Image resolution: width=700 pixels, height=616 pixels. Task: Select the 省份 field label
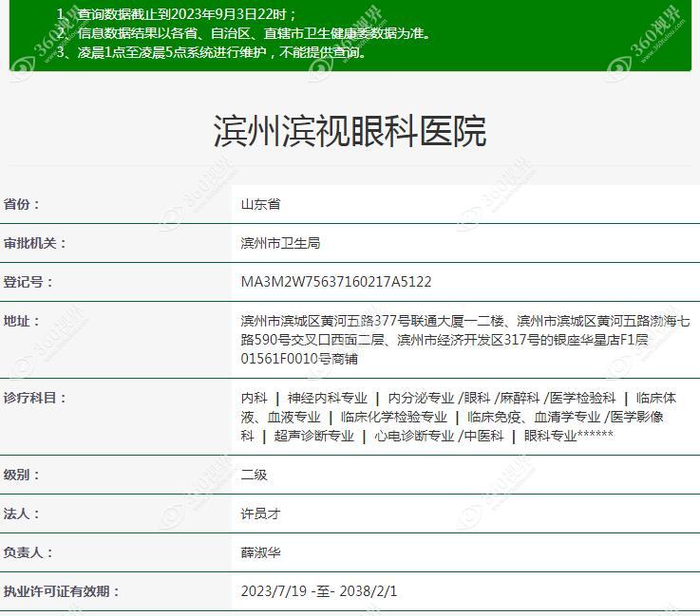tap(23, 204)
